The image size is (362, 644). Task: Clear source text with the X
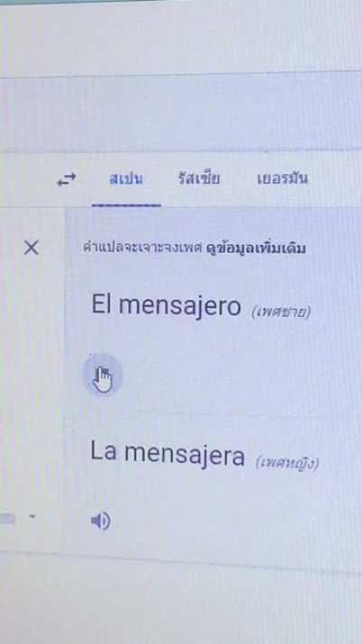[x=31, y=248]
